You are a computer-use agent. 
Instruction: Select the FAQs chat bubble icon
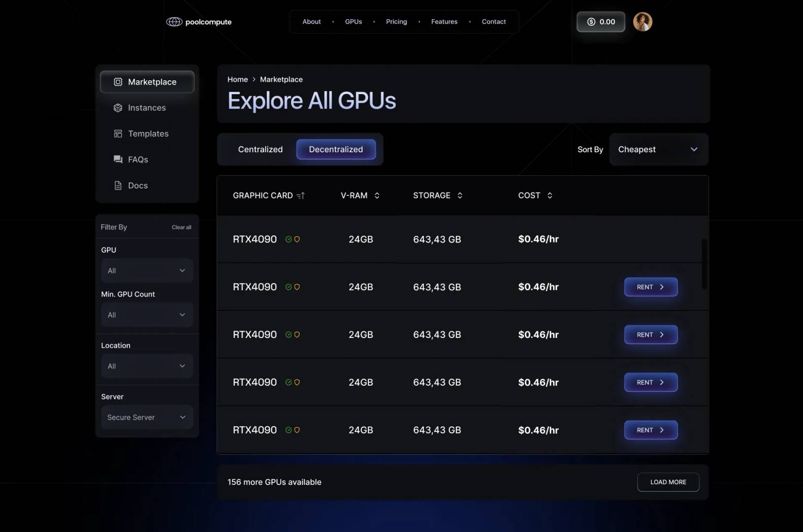click(x=118, y=159)
